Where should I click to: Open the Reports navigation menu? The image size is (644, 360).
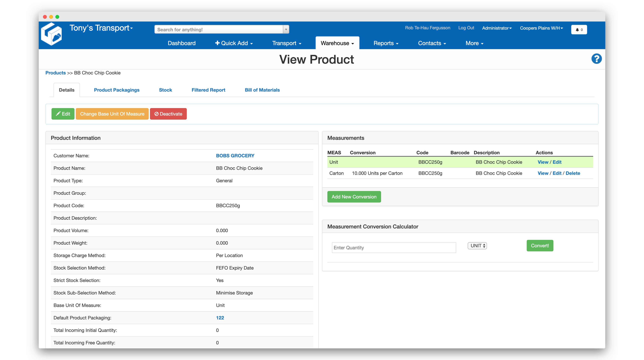(x=386, y=43)
